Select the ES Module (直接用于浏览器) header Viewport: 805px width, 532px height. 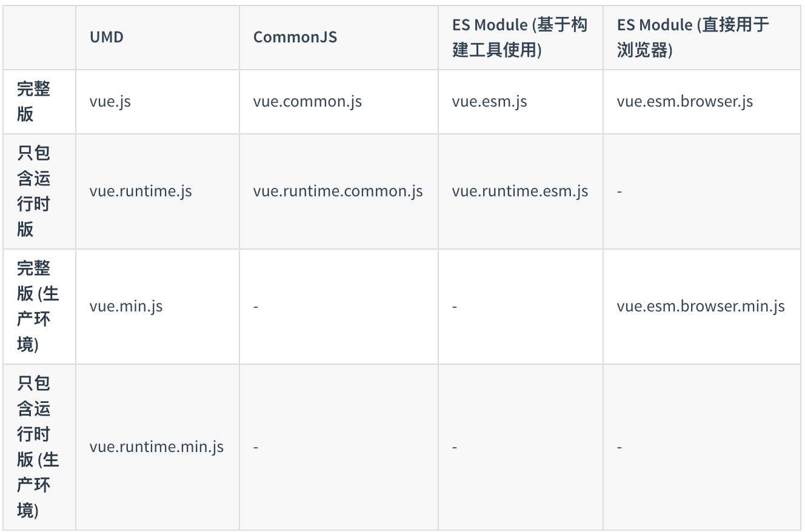tap(693, 37)
